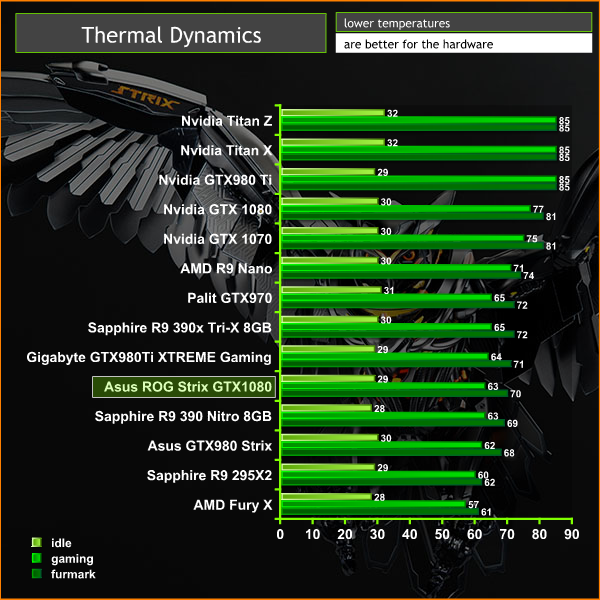Image resolution: width=600 pixels, height=600 pixels.
Task: Click the Thermal Dynamics title banner
Action: tap(171, 33)
